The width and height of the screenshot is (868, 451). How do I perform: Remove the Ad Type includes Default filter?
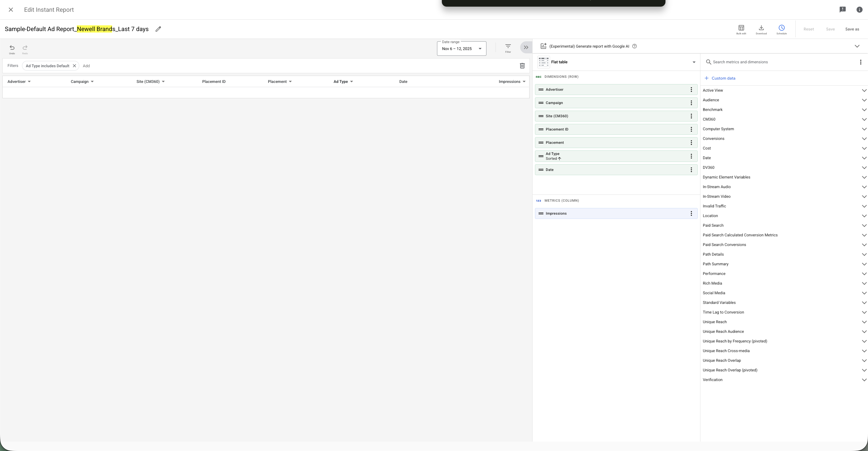click(x=74, y=66)
